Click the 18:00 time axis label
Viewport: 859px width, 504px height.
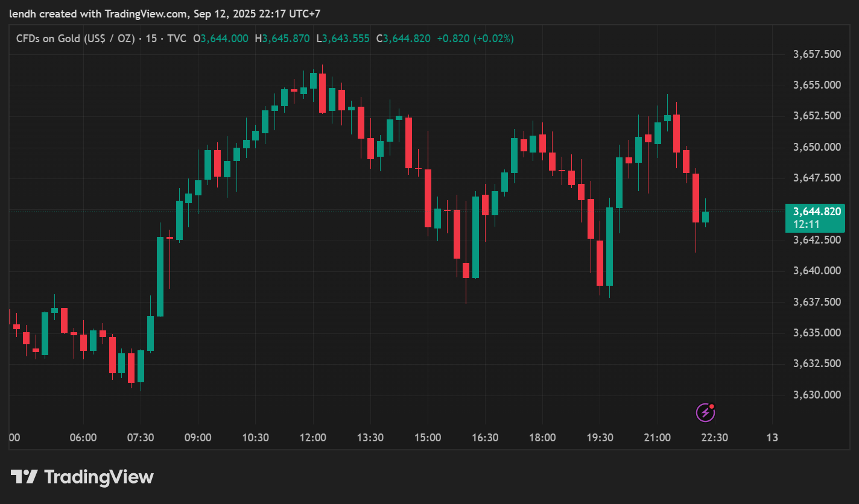(542, 438)
